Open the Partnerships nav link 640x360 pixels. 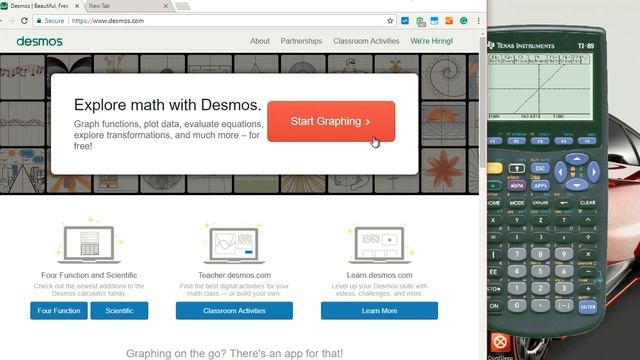click(301, 41)
